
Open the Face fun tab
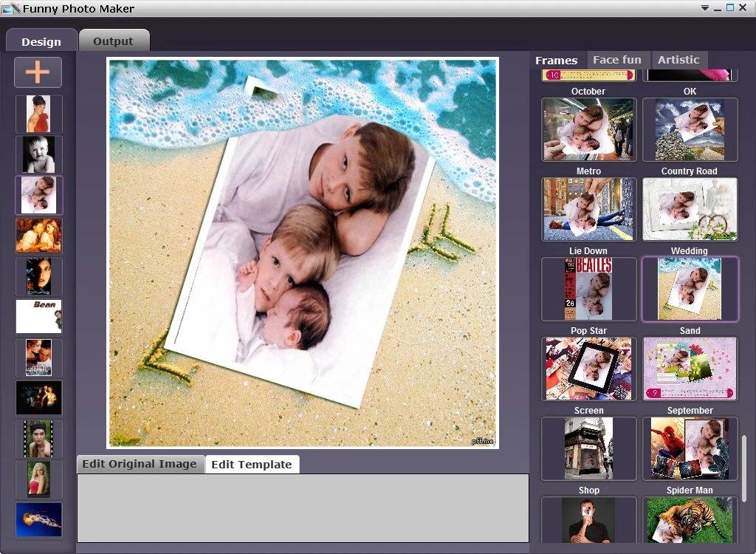tap(618, 60)
